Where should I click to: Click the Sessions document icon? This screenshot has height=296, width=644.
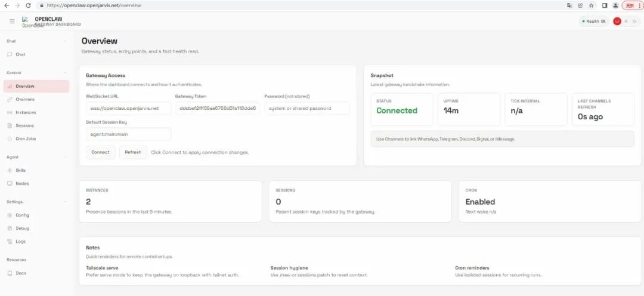[x=10, y=125]
